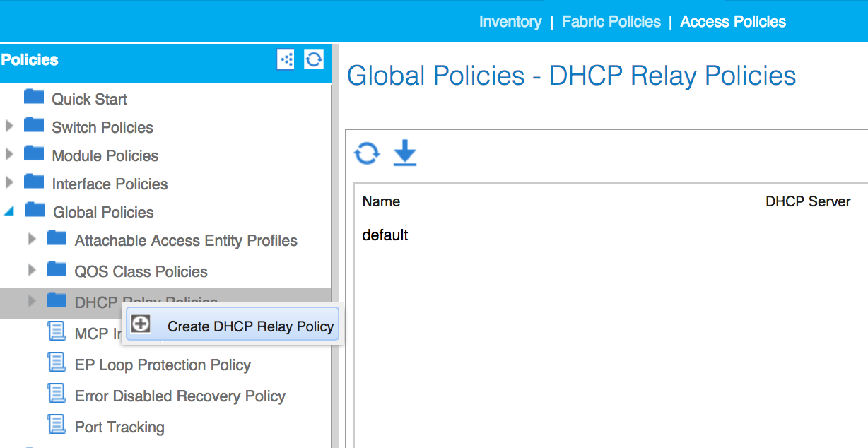Open Module Policies tree item
Screen dimensions: 868x448
tap(105, 155)
